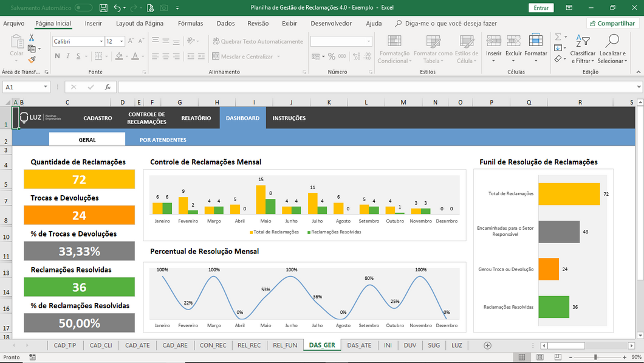Open the POR ATENDENTES dashboard view
644x363 pixels.
(x=163, y=140)
